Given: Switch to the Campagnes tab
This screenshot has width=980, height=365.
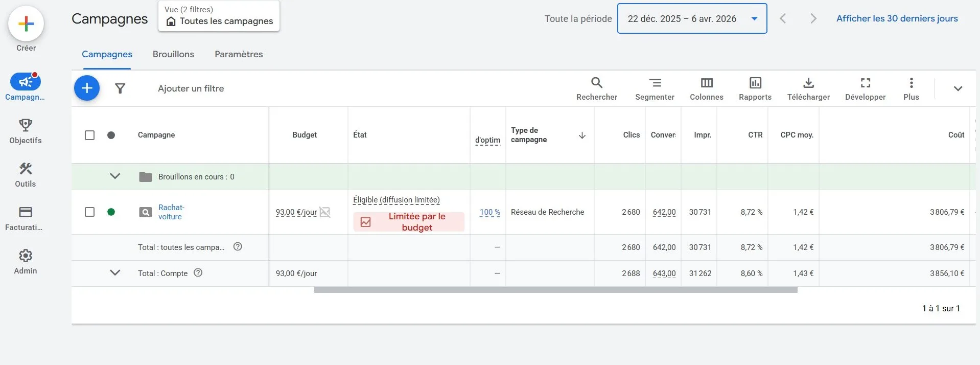Looking at the screenshot, I should (x=107, y=54).
